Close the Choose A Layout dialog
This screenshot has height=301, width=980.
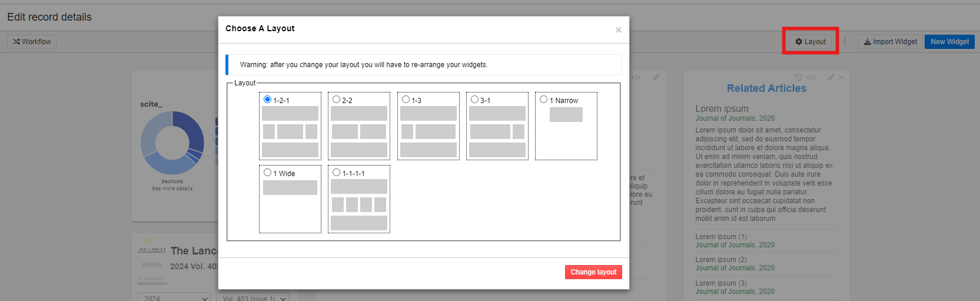pyautogui.click(x=618, y=30)
